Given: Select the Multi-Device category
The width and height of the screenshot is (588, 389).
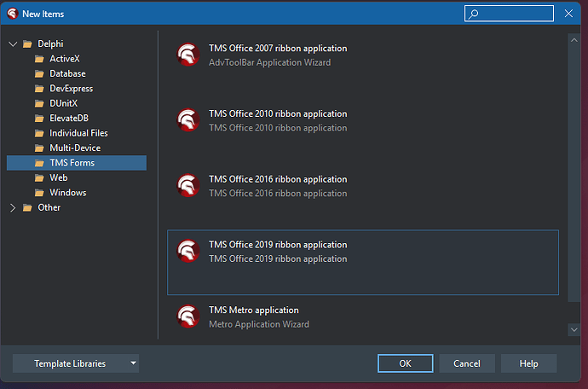Looking at the screenshot, I should (x=75, y=148).
